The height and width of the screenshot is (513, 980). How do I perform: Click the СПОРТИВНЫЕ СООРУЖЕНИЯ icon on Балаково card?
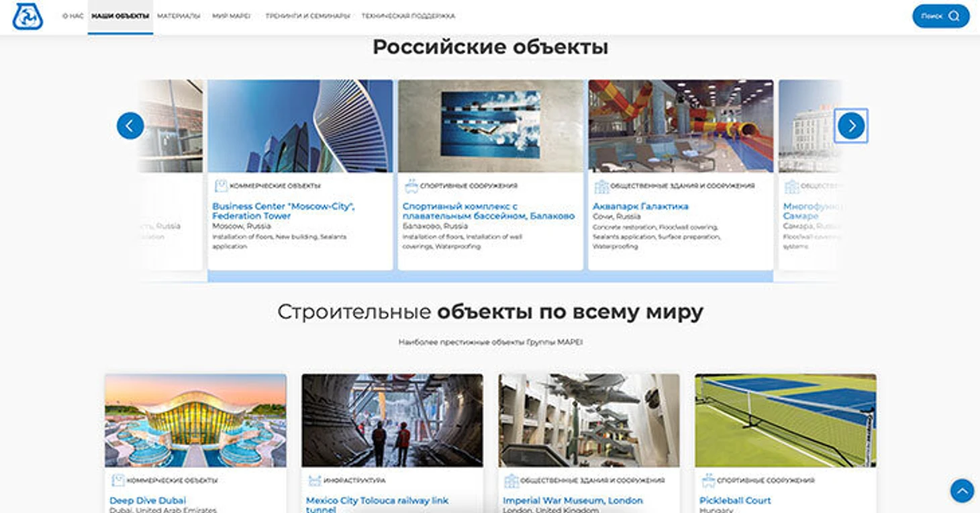(x=411, y=186)
